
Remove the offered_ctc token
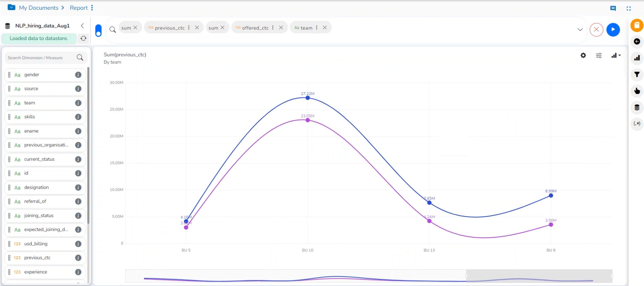click(x=281, y=28)
